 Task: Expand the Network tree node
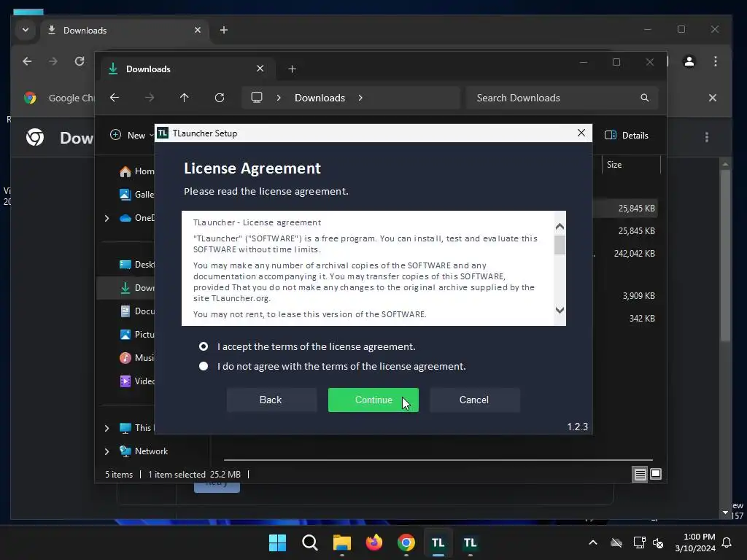107,451
